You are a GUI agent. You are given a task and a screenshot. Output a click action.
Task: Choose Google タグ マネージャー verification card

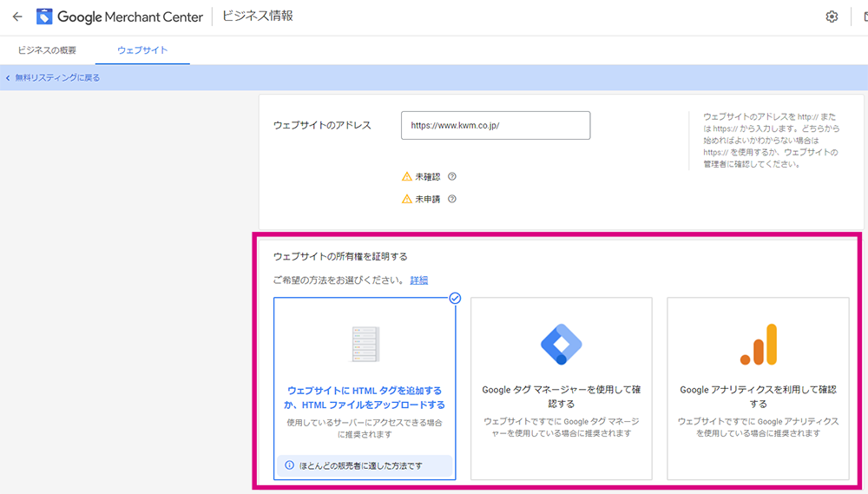(562, 388)
